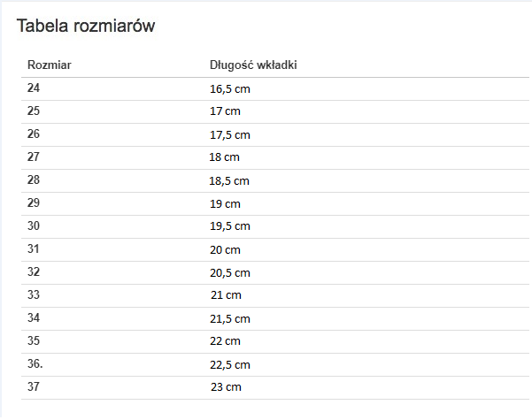532x420 pixels.
Task: Click the 17,5 cm length cell
Action: (x=229, y=135)
